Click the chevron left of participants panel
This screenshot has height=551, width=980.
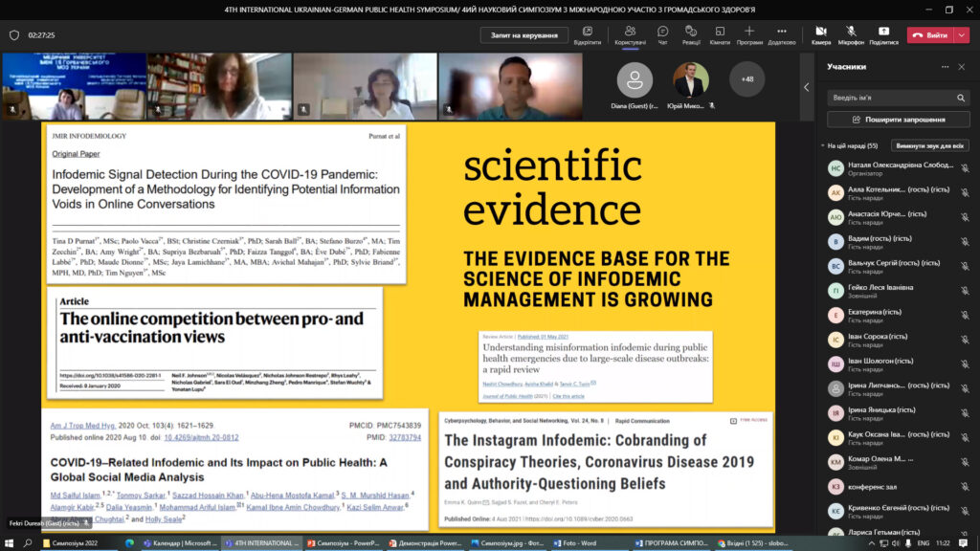[x=806, y=87]
